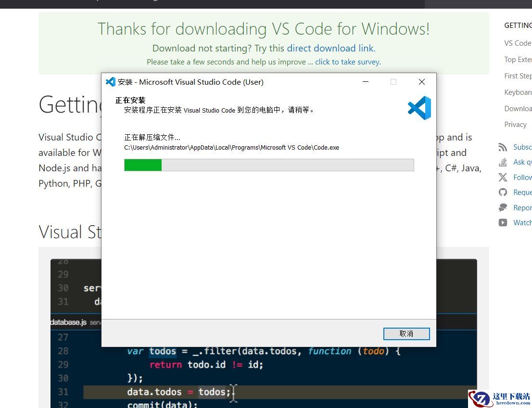
Task: Click the Stack Overflow icon beside Ask
Action: 503,162
